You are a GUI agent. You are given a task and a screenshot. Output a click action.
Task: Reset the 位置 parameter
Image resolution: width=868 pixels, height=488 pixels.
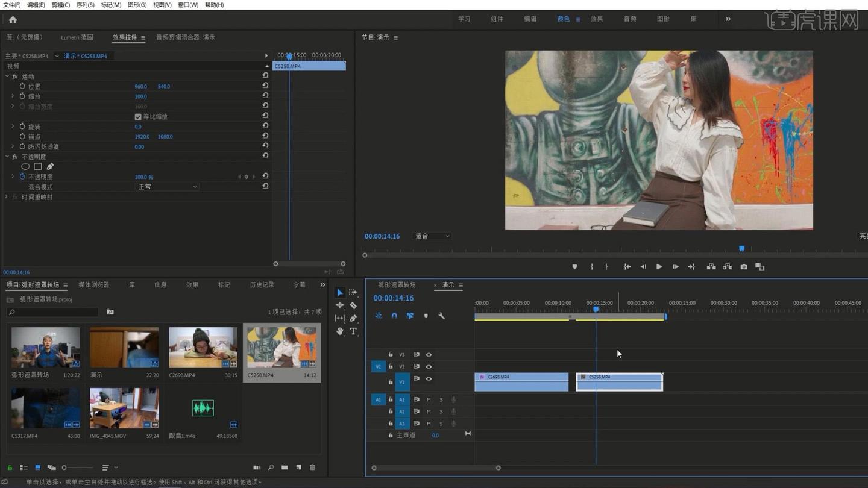pyautogui.click(x=265, y=86)
